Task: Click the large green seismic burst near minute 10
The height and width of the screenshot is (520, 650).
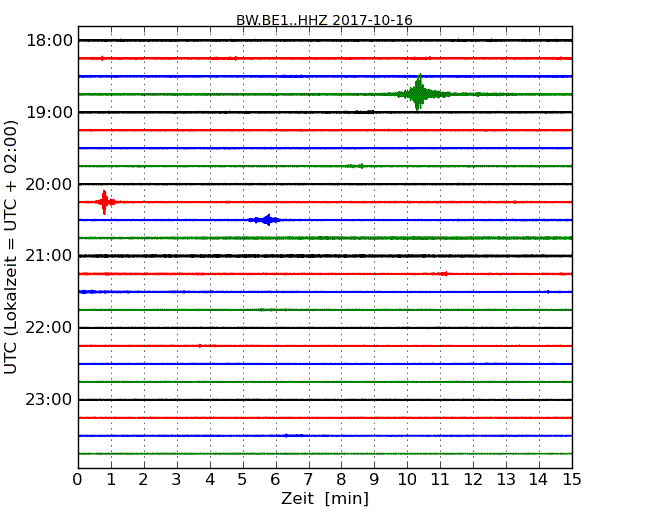Action: tap(419, 93)
